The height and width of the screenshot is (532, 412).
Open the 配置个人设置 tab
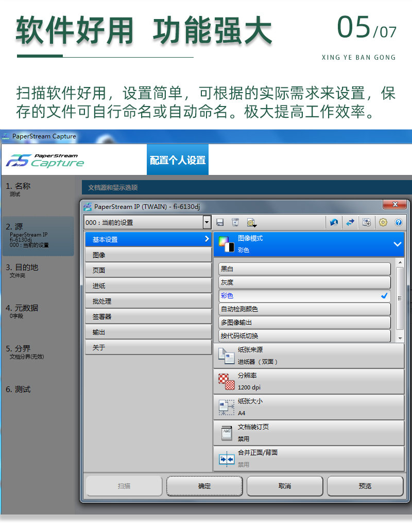coord(178,160)
